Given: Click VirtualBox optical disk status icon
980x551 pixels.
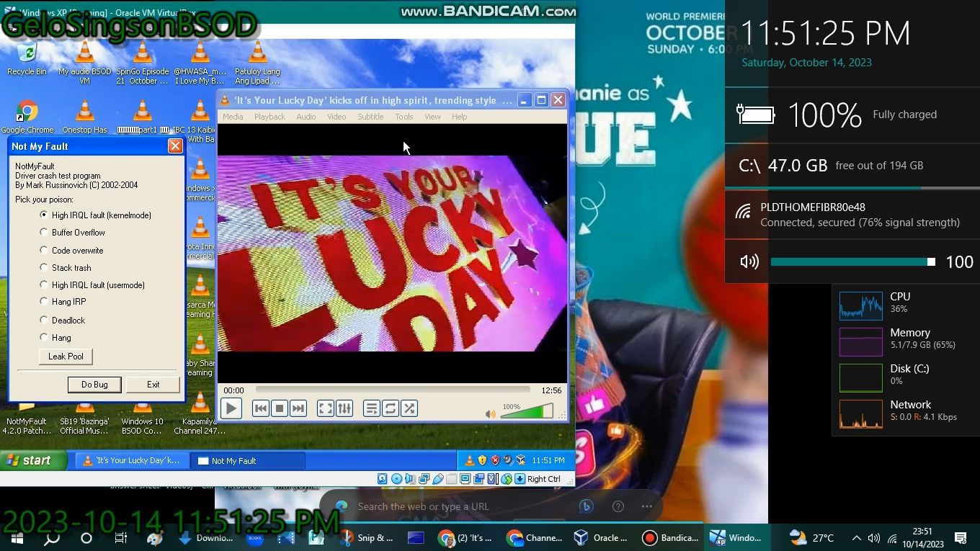Looking at the screenshot, I should coord(396,479).
